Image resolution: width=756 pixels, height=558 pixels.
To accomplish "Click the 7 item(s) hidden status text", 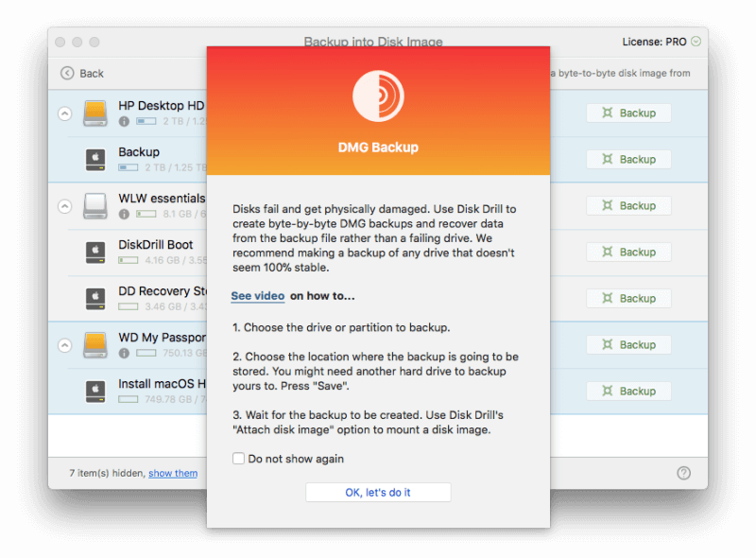I will coord(107,473).
